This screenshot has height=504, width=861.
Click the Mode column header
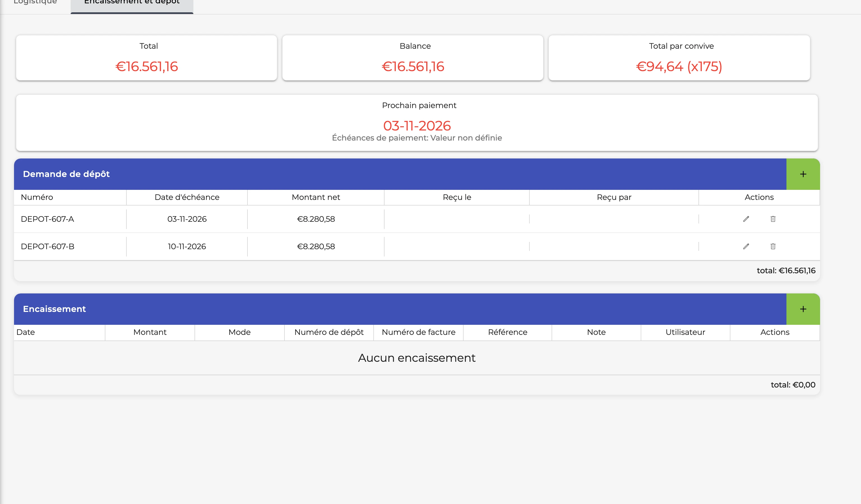[x=240, y=332]
